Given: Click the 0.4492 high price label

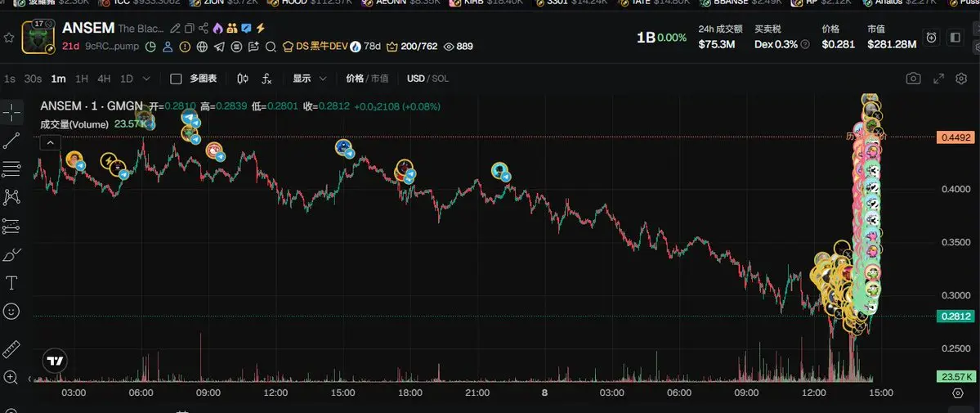Looking at the screenshot, I should (x=957, y=137).
